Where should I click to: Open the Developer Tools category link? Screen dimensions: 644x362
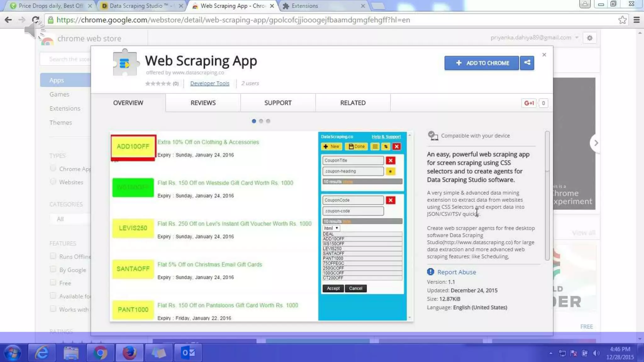click(210, 83)
